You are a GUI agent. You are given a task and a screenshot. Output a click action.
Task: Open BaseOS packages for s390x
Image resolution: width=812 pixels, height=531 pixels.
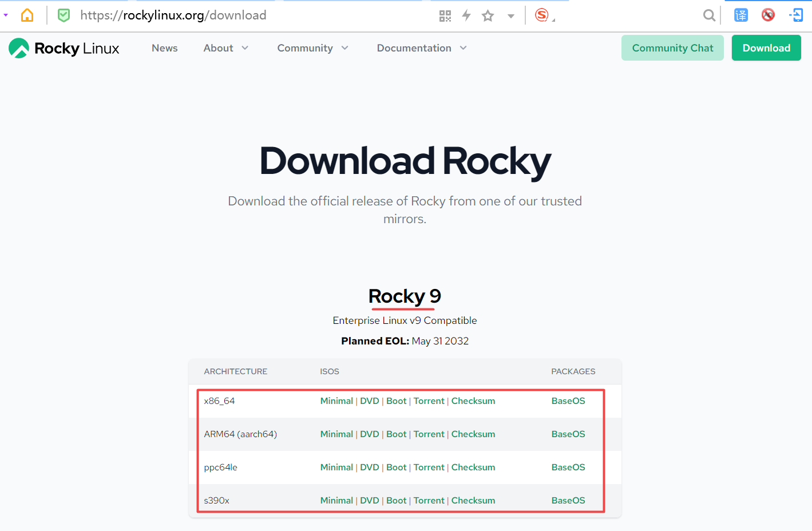pos(568,501)
